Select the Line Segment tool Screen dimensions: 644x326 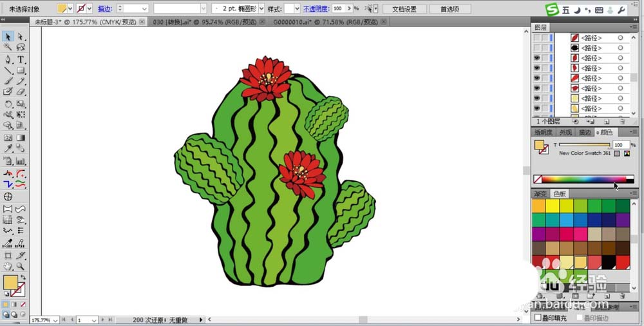(8, 71)
